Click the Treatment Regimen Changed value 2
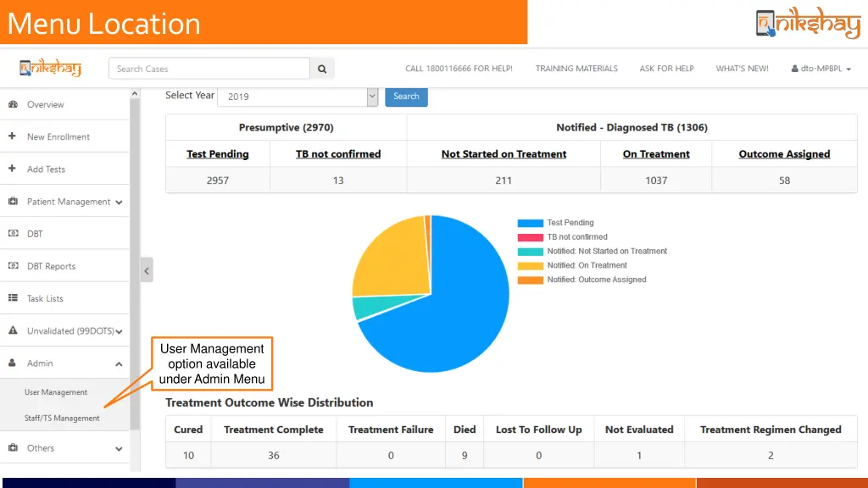 tap(771, 455)
